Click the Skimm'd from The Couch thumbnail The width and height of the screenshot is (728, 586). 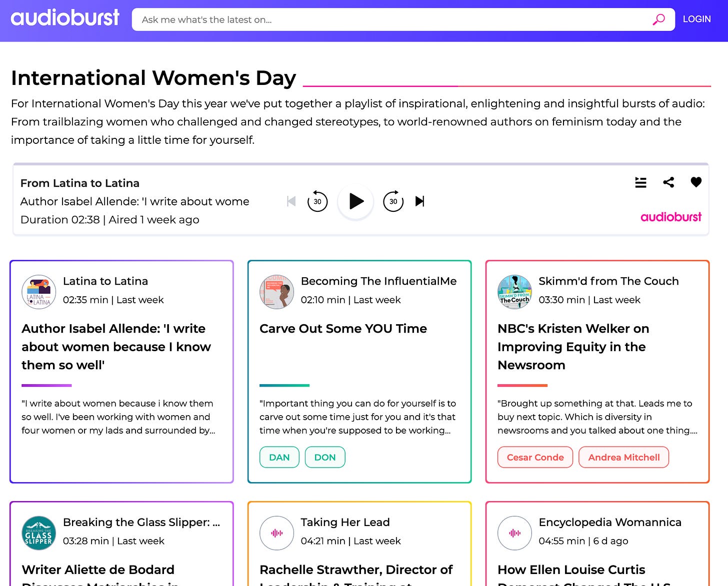(514, 292)
